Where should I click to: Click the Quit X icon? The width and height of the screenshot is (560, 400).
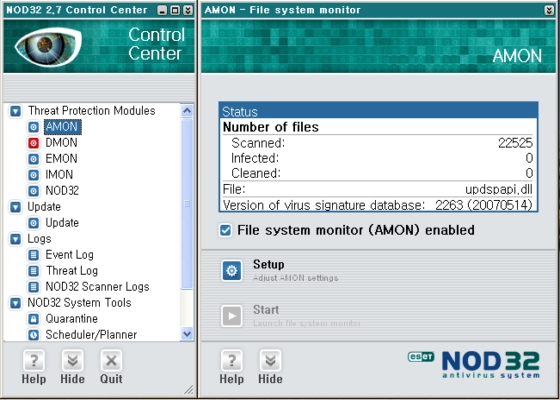tap(111, 361)
